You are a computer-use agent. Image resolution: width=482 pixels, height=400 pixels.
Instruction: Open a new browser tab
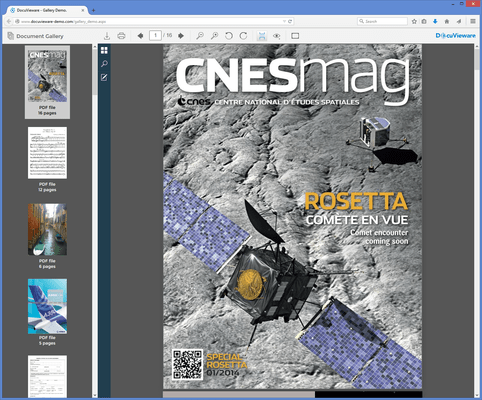coord(93,10)
